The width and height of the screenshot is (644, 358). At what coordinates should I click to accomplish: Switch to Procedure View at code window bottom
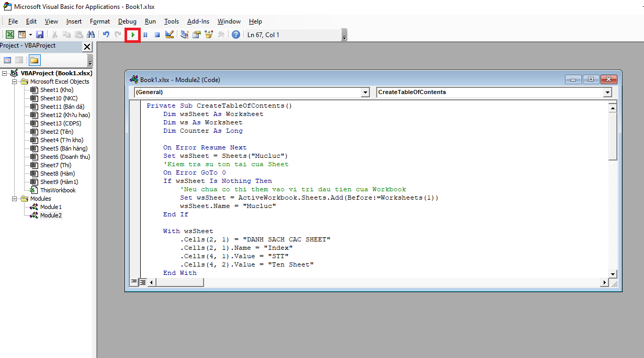134,282
